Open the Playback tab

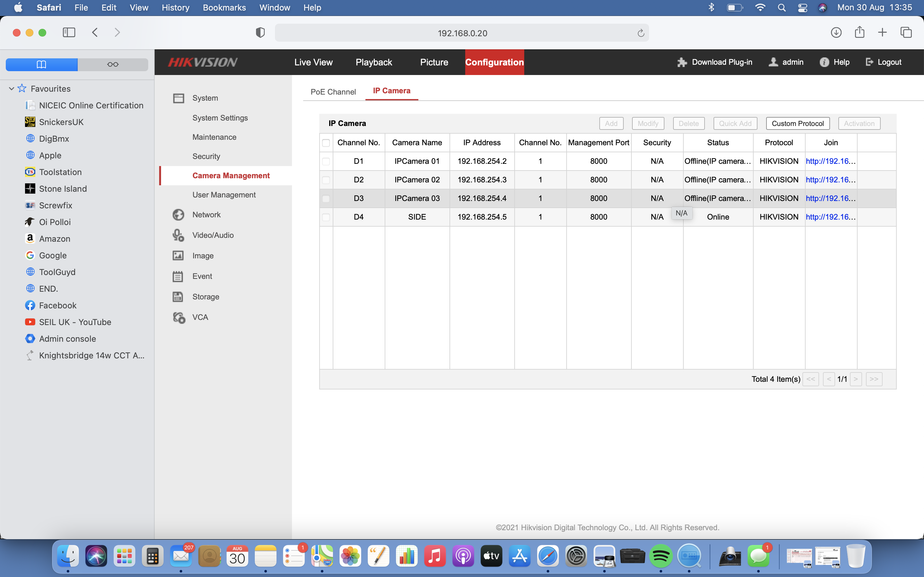pos(373,62)
